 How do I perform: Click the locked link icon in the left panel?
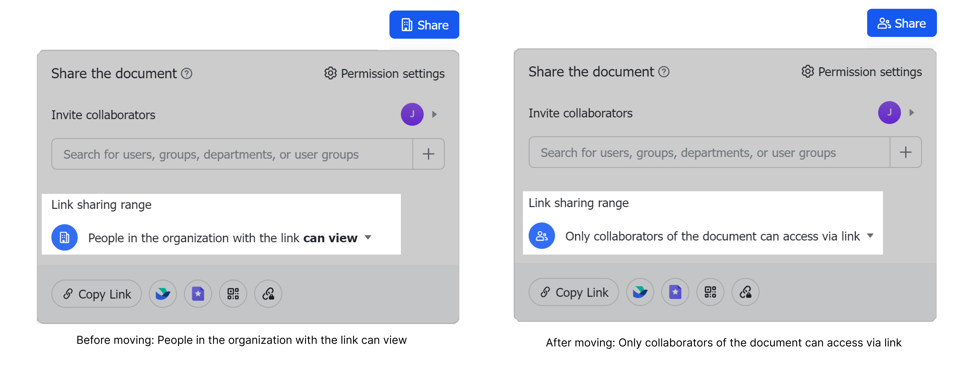[x=268, y=294]
